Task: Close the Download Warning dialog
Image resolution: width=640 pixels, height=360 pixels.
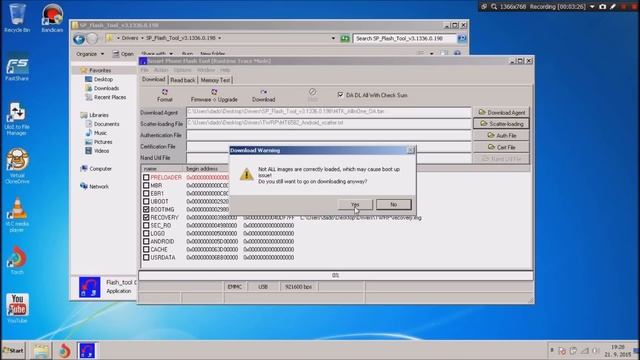Action: coord(411,150)
